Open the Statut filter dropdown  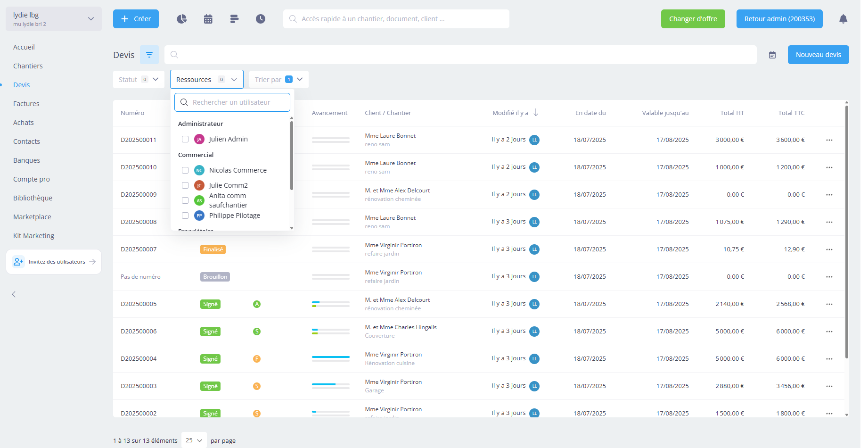[139, 79]
